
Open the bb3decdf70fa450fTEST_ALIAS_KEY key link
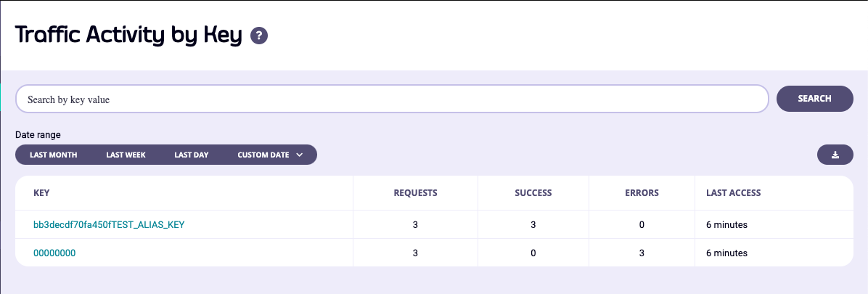109,225
